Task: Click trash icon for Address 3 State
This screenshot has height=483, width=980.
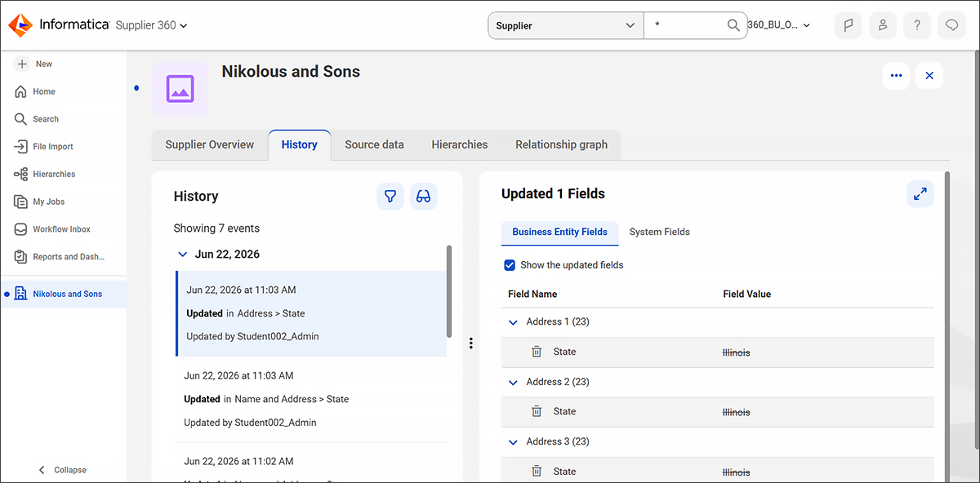Action: [537, 471]
